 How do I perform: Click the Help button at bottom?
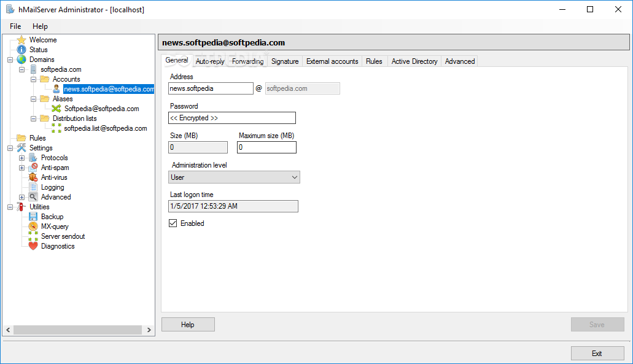click(188, 325)
